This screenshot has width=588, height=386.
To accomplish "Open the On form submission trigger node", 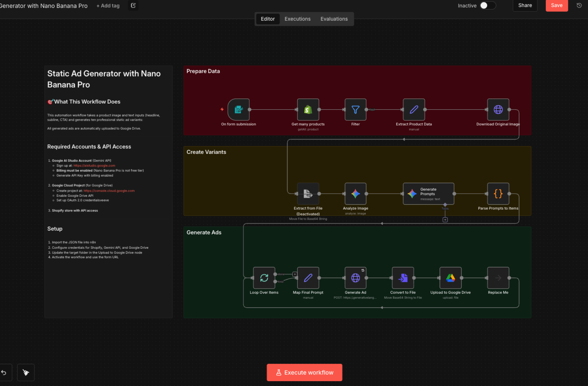I will [239, 110].
